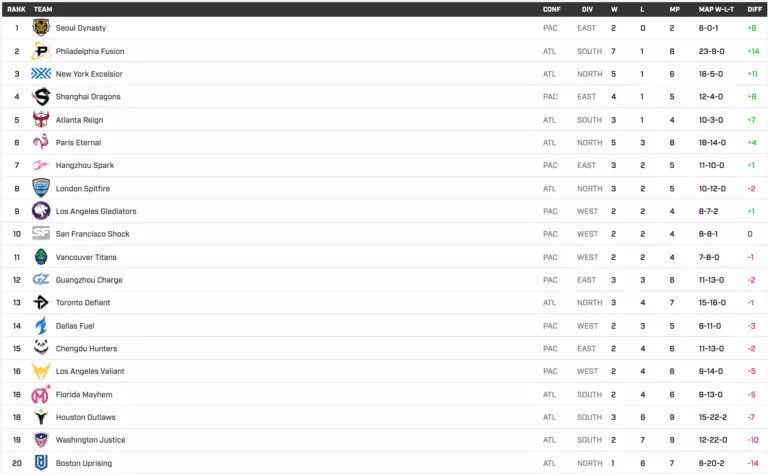Click the New York Excelsior logo
Viewport: 768px width, 474px height.
pyautogui.click(x=41, y=73)
